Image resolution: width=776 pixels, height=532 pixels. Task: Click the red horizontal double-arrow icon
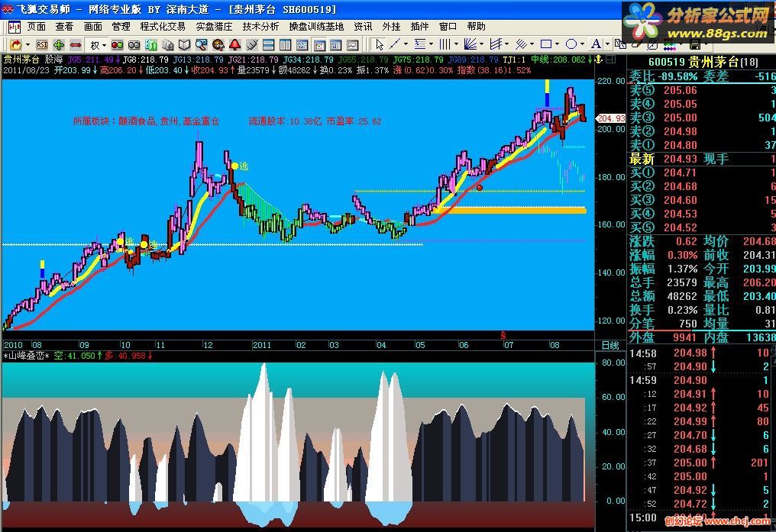click(x=75, y=45)
